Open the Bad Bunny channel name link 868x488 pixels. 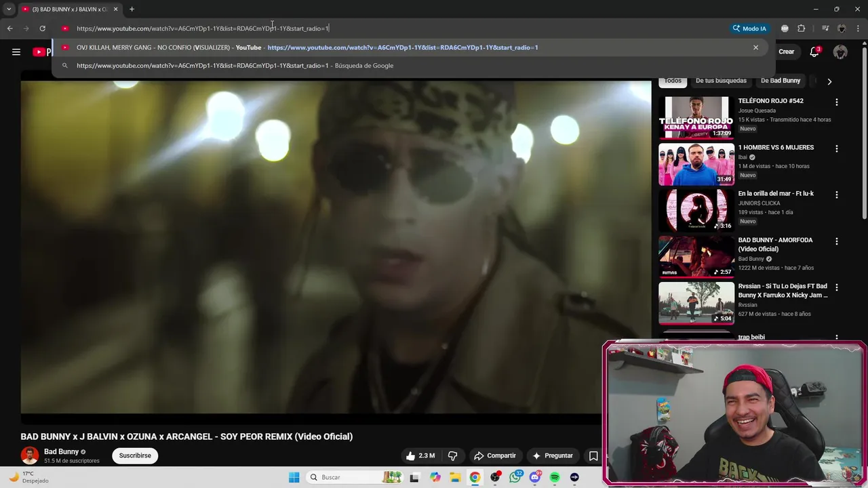[62, 452]
